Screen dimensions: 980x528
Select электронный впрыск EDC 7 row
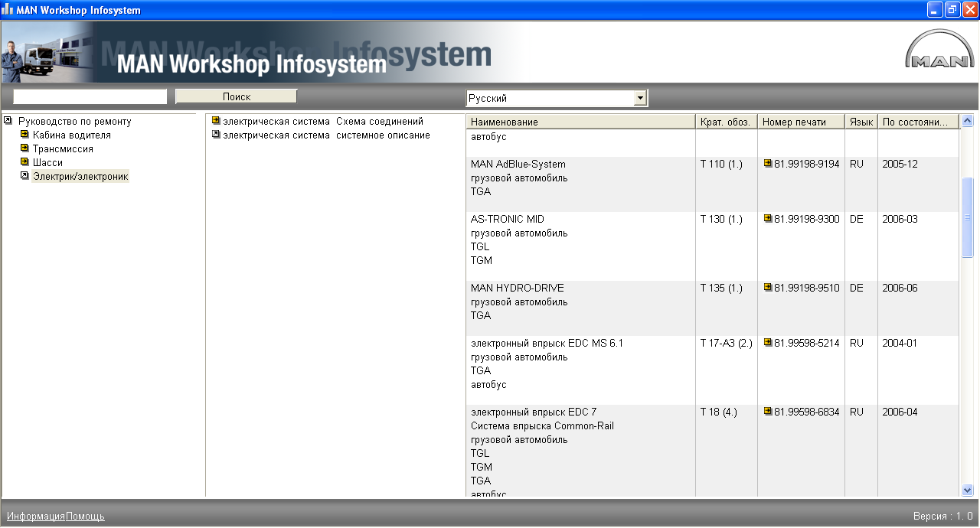(x=533, y=412)
